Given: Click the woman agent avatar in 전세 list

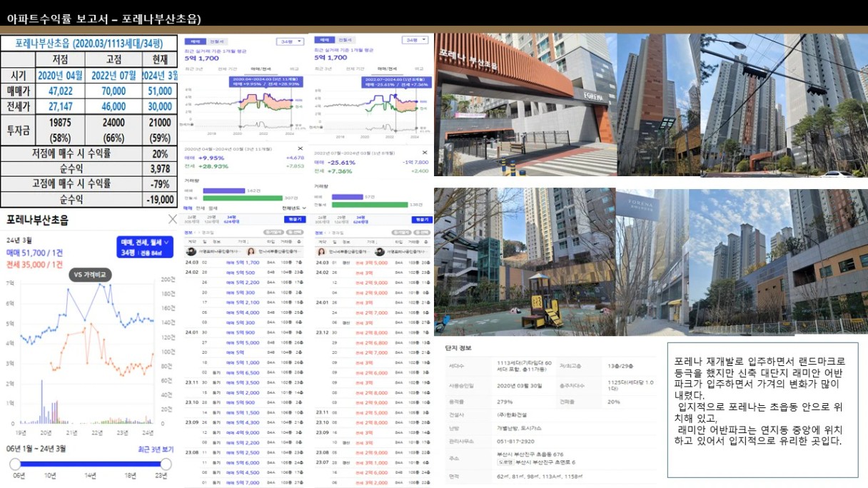Looking at the screenshot, I should click(321, 252).
